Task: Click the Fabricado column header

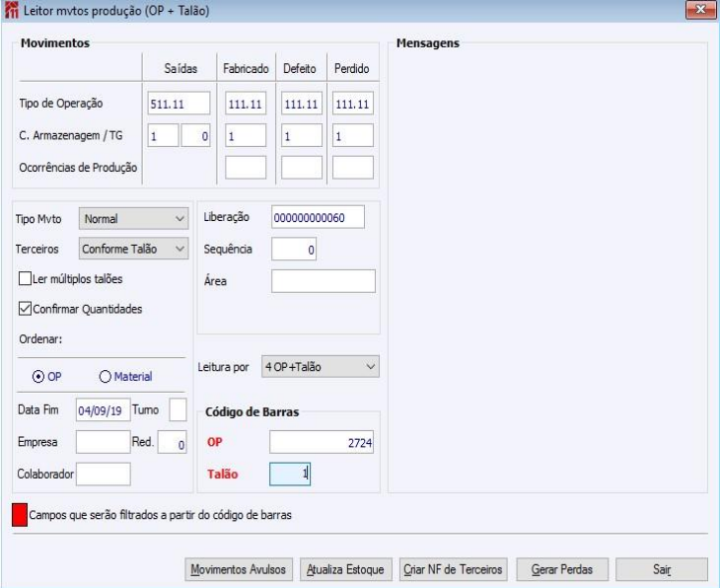Action: pyautogui.click(x=246, y=68)
